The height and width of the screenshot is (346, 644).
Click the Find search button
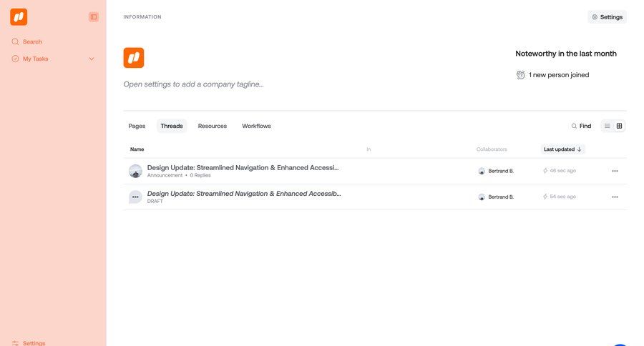(581, 126)
